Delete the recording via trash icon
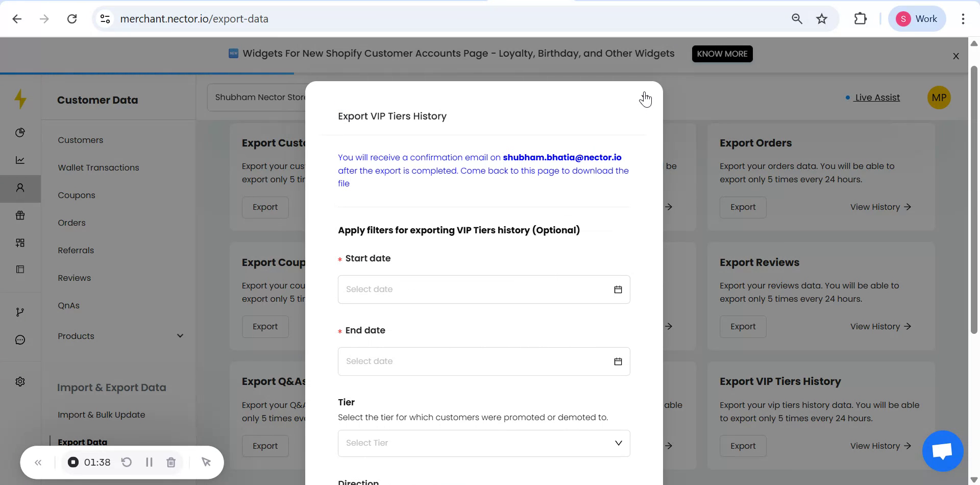This screenshot has height=485, width=980. click(171, 462)
